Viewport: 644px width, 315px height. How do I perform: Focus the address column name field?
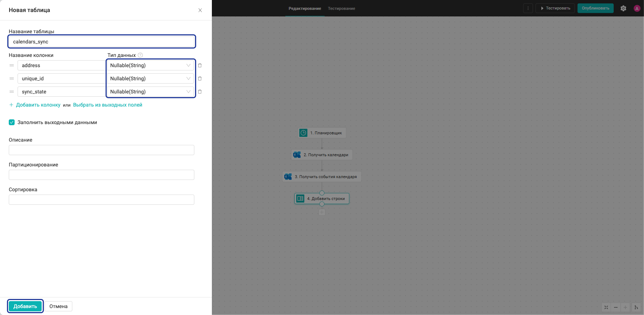[62, 65]
